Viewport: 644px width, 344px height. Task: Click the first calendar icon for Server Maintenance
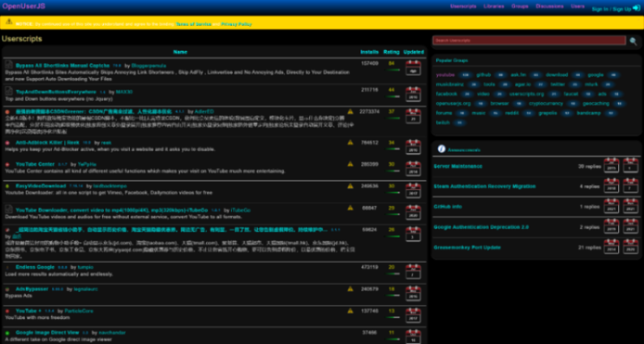point(611,165)
